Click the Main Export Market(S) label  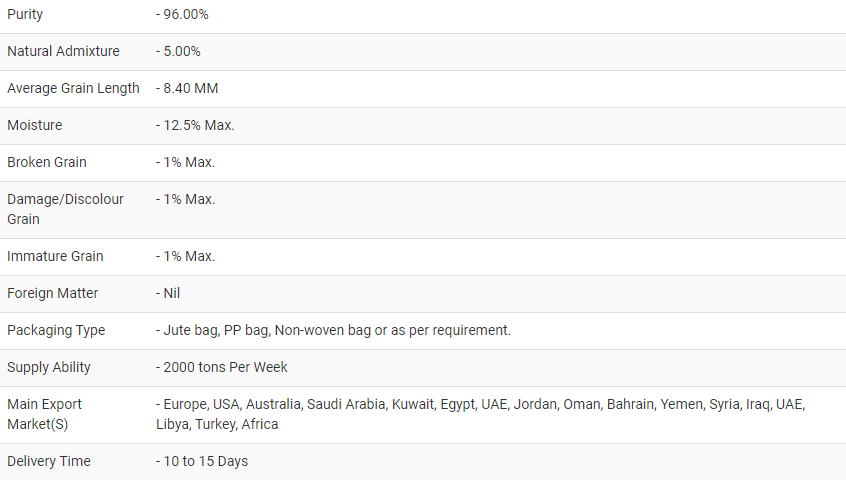[x=45, y=413]
